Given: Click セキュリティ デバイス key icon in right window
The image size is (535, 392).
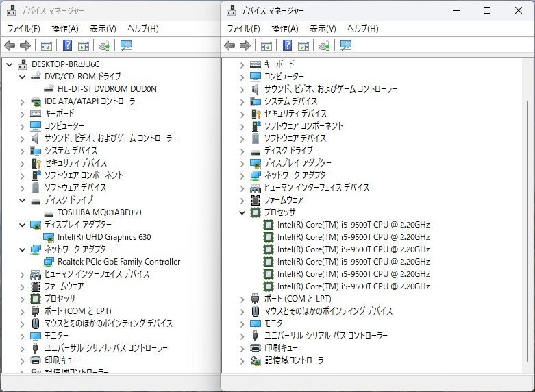Looking at the screenshot, I should [x=256, y=113].
